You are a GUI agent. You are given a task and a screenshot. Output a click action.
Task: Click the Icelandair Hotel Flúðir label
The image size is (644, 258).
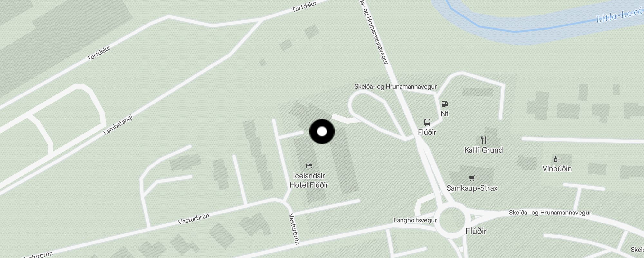[x=309, y=180]
